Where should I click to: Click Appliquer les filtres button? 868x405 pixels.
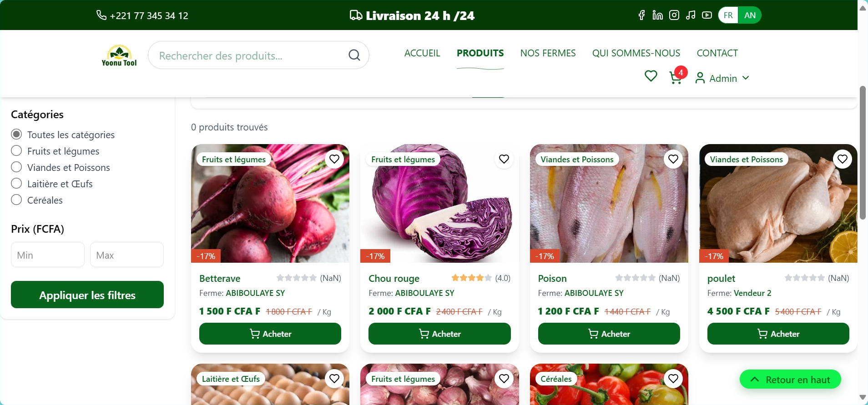[x=87, y=295]
